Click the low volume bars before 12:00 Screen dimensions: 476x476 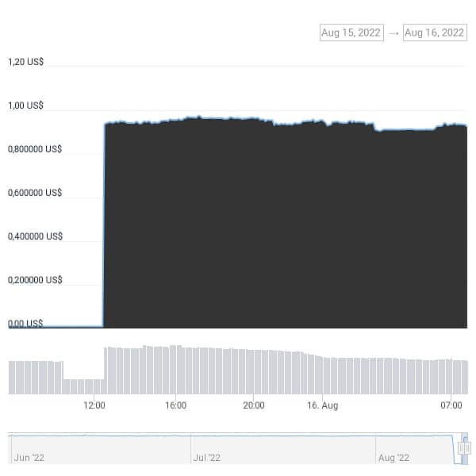pos(83,386)
